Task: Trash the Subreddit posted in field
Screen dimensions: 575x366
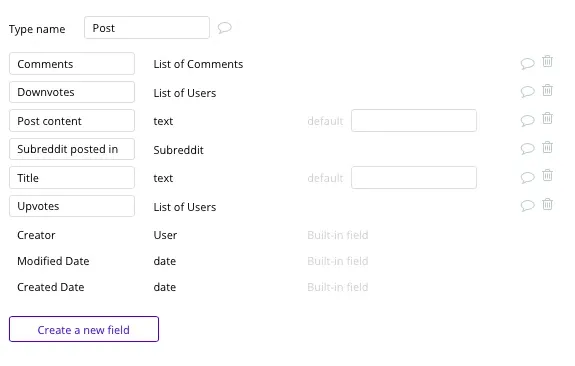Action: click(x=547, y=147)
